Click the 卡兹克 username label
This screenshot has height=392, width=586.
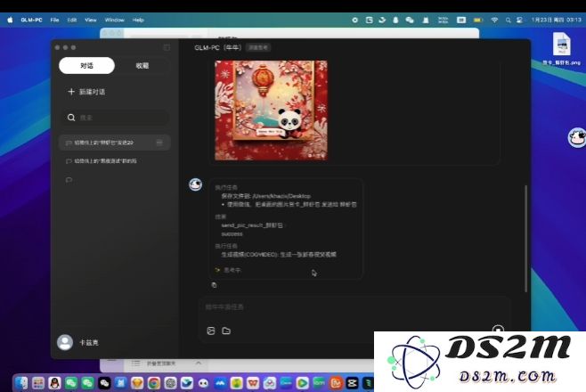(89, 343)
